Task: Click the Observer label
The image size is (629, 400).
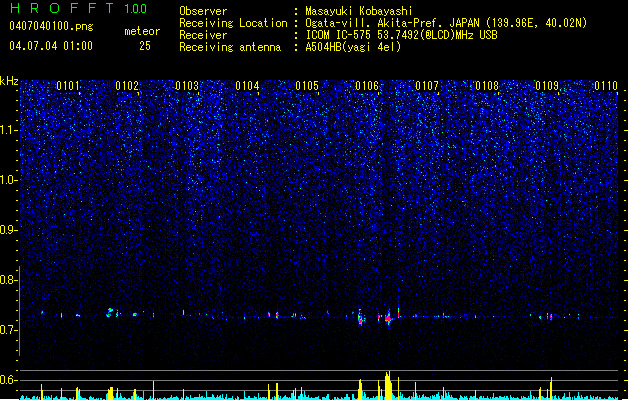Action: (x=203, y=11)
